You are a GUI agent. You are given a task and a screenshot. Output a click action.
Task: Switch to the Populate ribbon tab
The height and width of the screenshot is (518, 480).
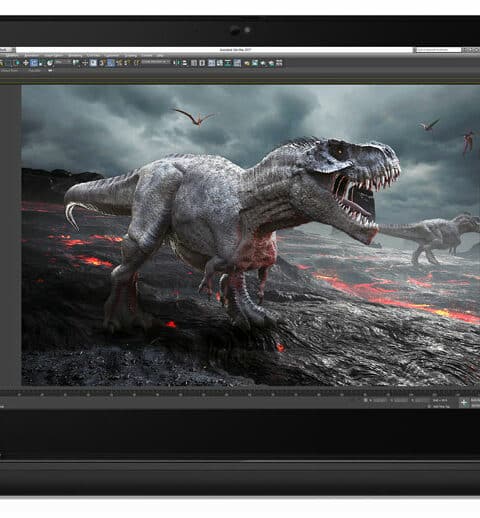pyautogui.click(x=35, y=70)
